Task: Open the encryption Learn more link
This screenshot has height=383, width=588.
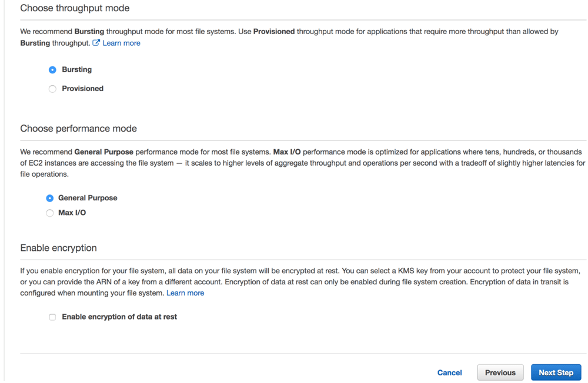Action: [x=185, y=293]
